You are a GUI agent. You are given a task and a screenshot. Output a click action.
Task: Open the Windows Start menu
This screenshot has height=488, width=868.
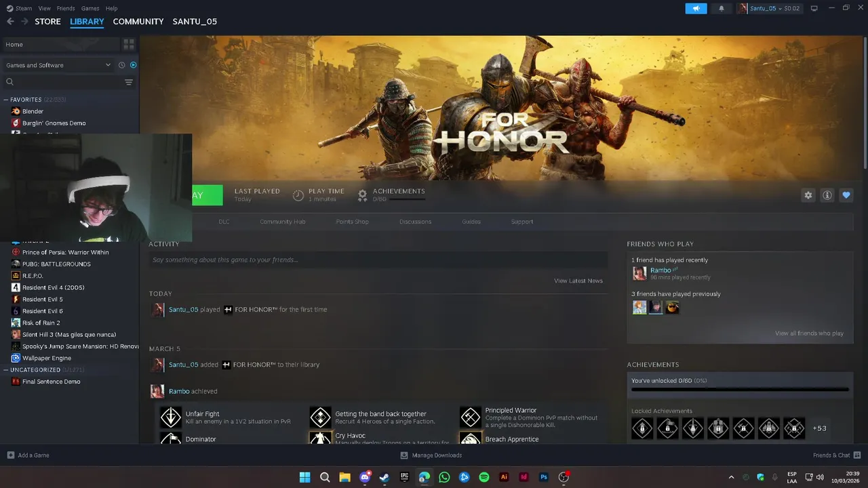pyautogui.click(x=305, y=477)
